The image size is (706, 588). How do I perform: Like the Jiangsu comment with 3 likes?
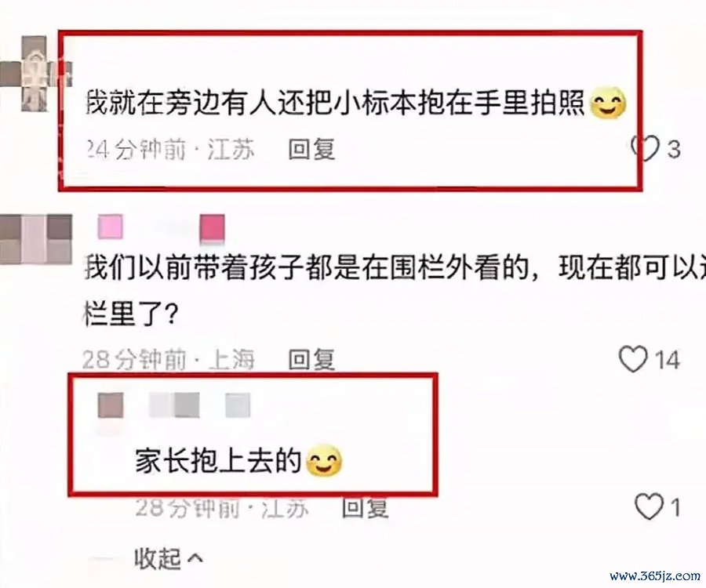tap(646, 148)
